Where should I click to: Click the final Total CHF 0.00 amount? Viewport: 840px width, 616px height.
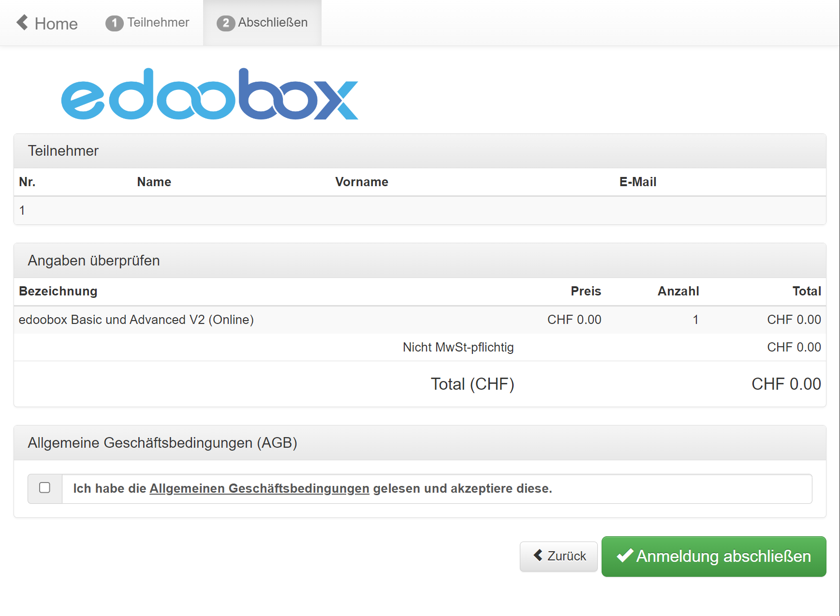(786, 384)
